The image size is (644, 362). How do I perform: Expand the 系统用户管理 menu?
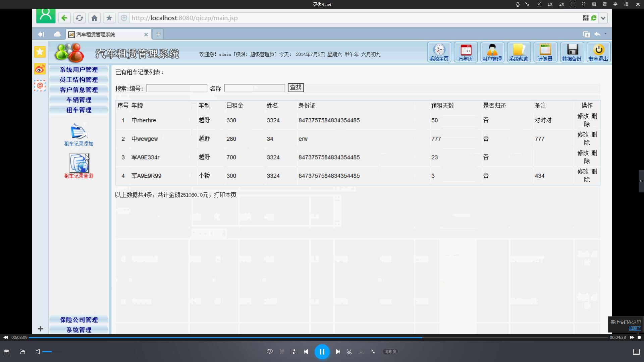79,70
